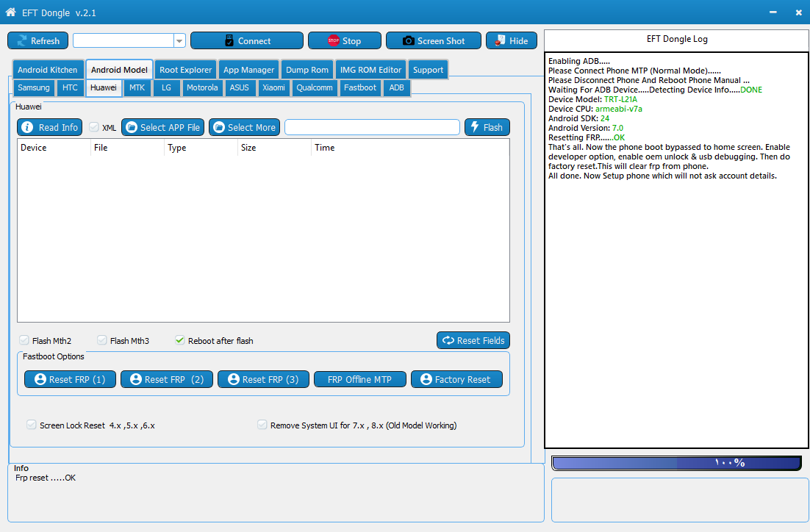This screenshot has width=810, height=532.
Task: Click the Size column header
Action: click(274, 148)
